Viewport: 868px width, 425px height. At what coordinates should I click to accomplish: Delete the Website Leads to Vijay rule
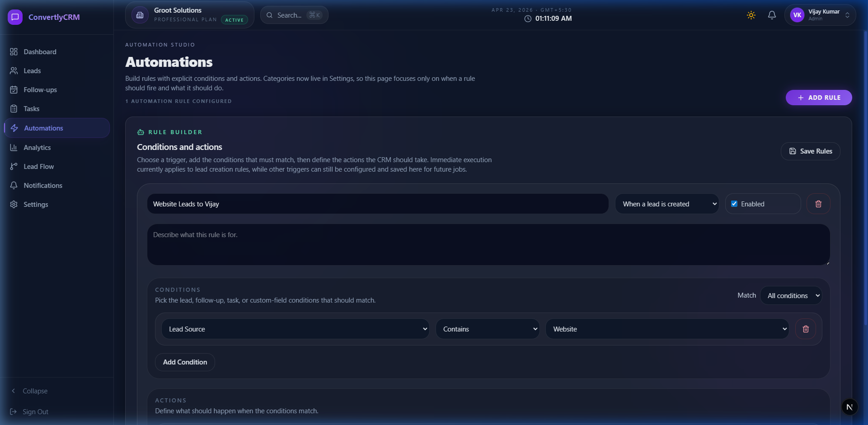point(818,204)
